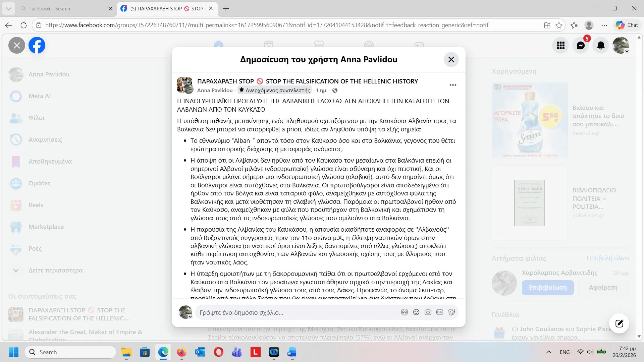Reload the current page
The width and height of the screenshot is (644, 362).
(23, 25)
